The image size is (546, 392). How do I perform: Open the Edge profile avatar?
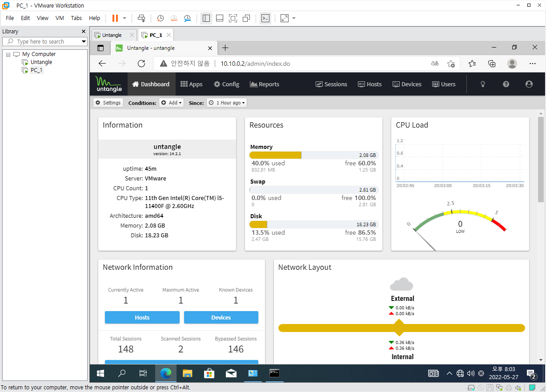[x=512, y=64]
